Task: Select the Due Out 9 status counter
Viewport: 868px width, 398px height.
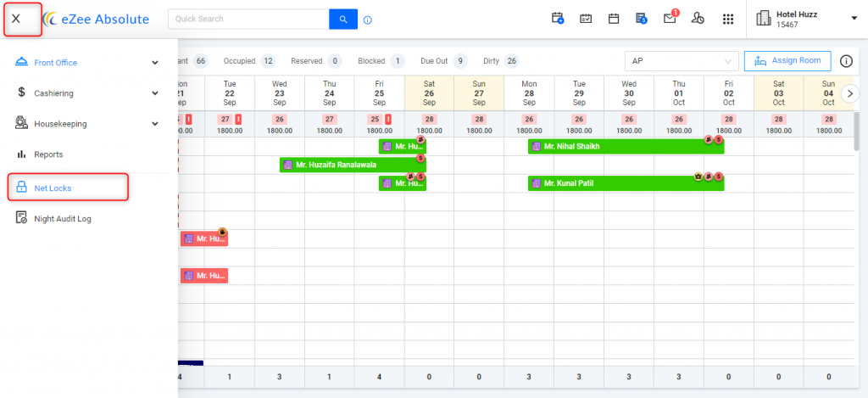Action: pos(444,61)
